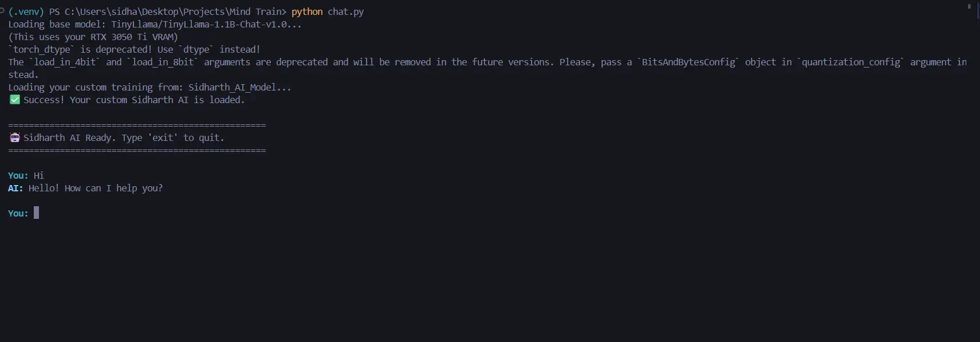Click the You: label beside Hi

coord(18,175)
